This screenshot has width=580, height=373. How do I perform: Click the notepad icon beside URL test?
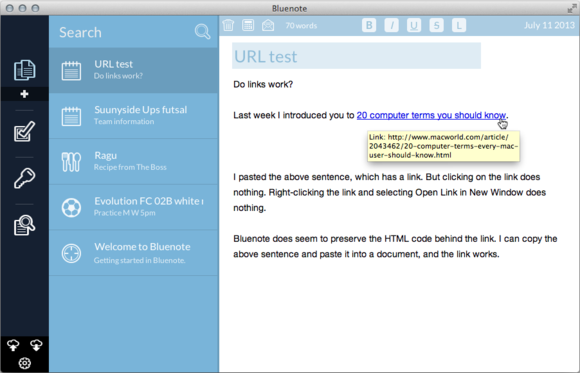[71, 70]
